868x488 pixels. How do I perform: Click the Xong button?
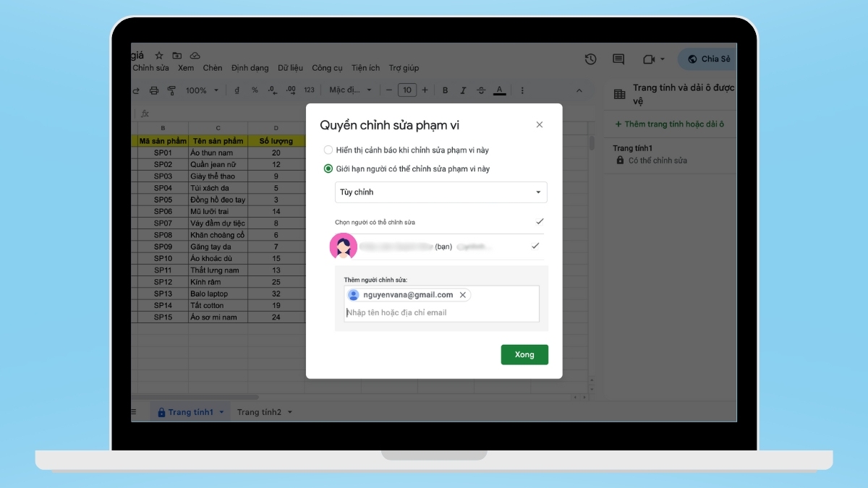524,354
